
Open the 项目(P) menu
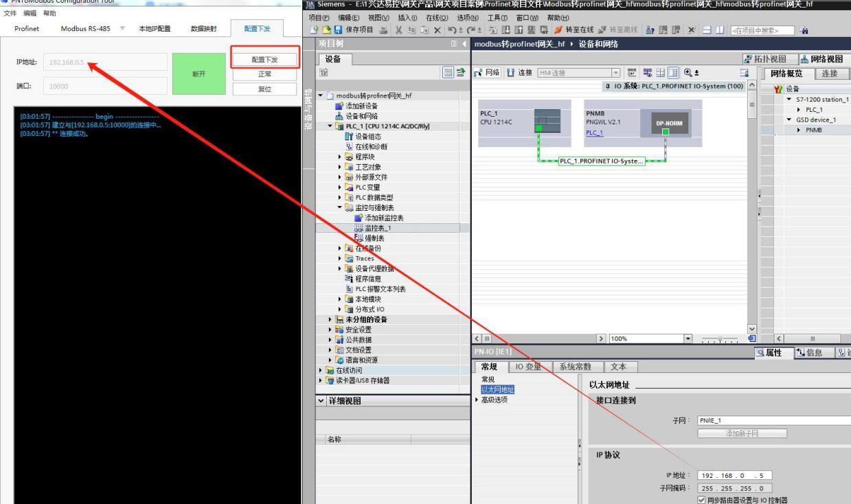(x=320, y=16)
